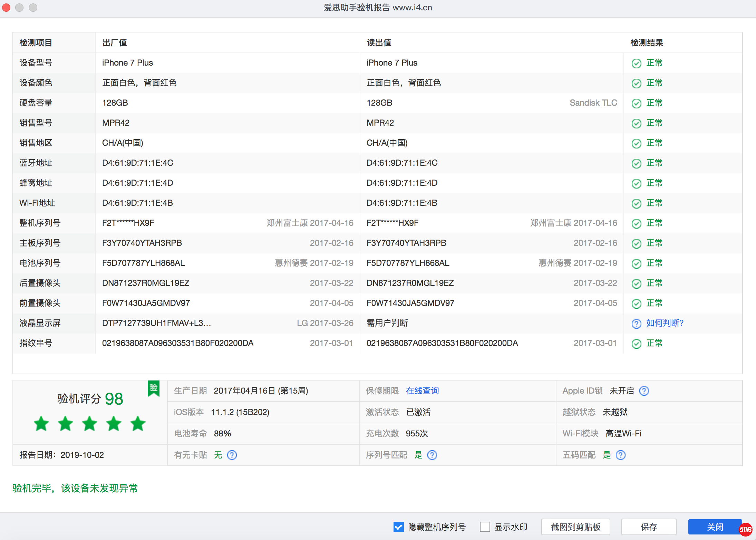Click the 截图到剪贴板 button
The height and width of the screenshot is (540, 756).
click(x=575, y=527)
